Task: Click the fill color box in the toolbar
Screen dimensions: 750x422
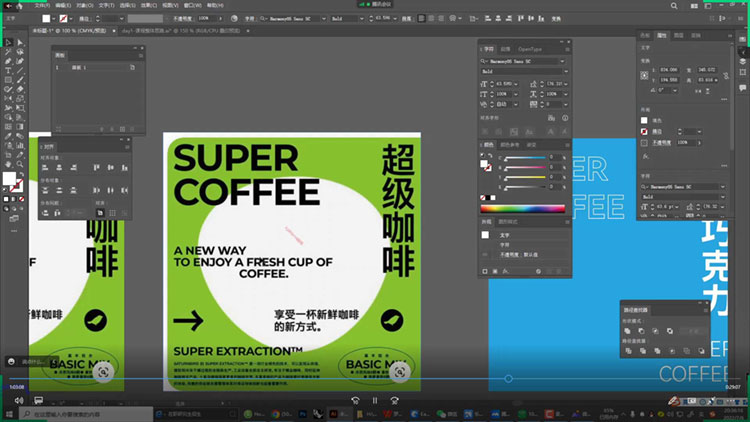Action: pos(9,179)
